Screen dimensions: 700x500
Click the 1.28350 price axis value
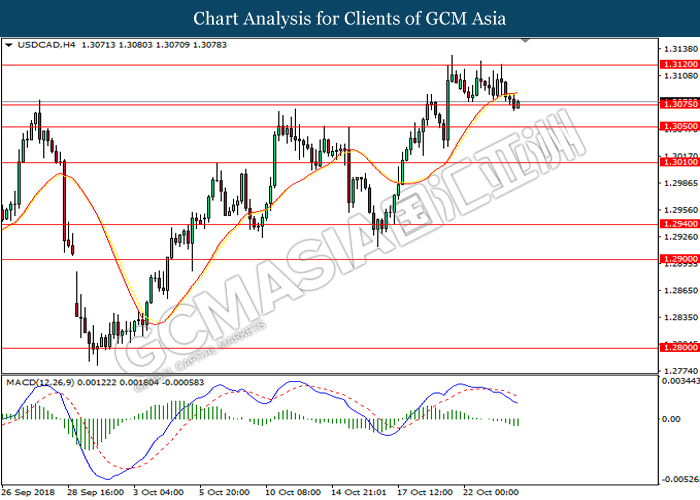click(x=681, y=317)
